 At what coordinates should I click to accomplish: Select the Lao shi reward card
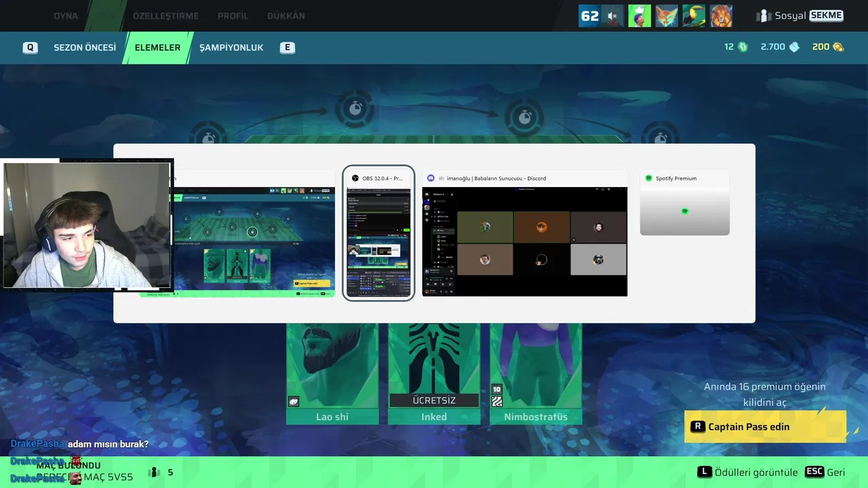click(x=332, y=374)
